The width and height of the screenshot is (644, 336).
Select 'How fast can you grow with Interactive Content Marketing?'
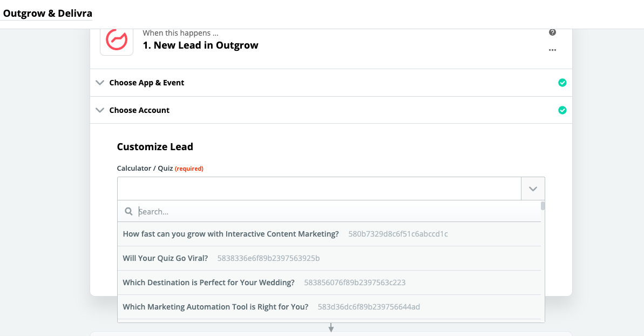tap(329, 234)
